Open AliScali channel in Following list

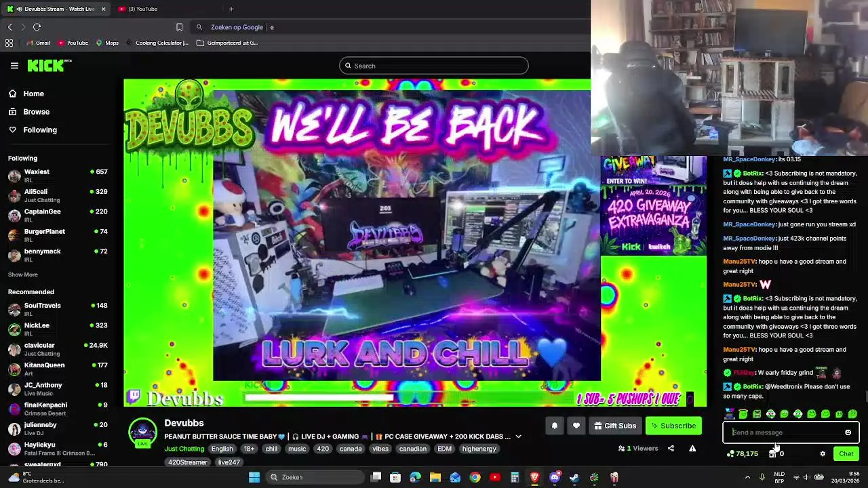pyautogui.click(x=58, y=195)
